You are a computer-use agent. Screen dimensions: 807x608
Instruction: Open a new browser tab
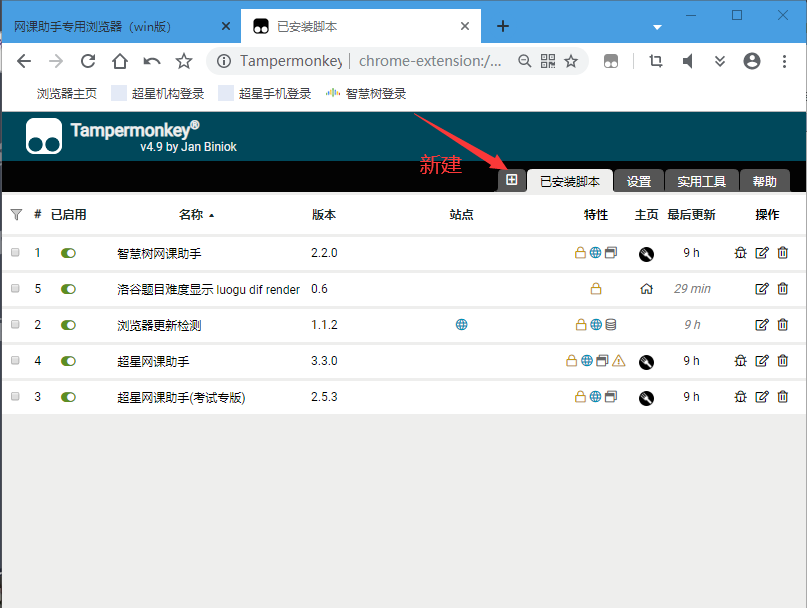coord(503,26)
